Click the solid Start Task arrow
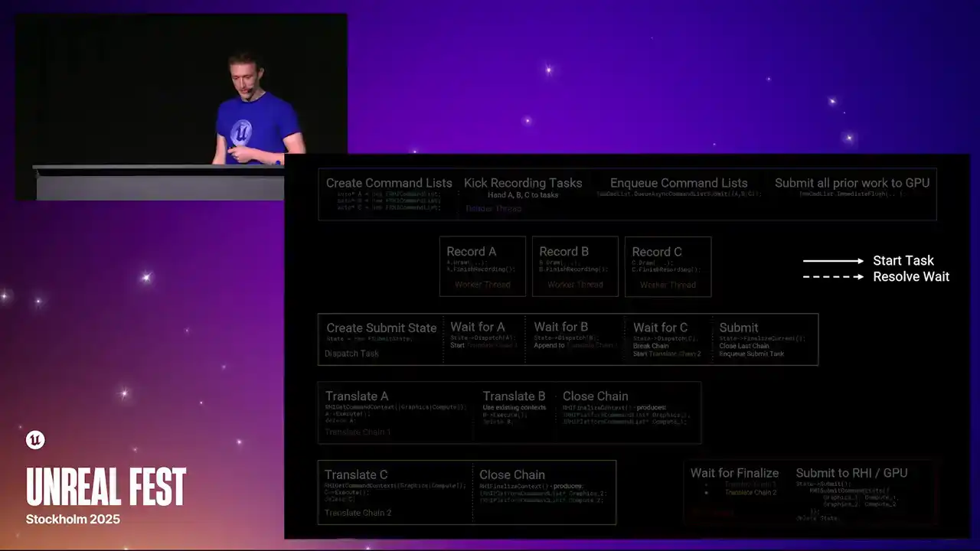Screen dimensions: 980x551 [x=833, y=261]
